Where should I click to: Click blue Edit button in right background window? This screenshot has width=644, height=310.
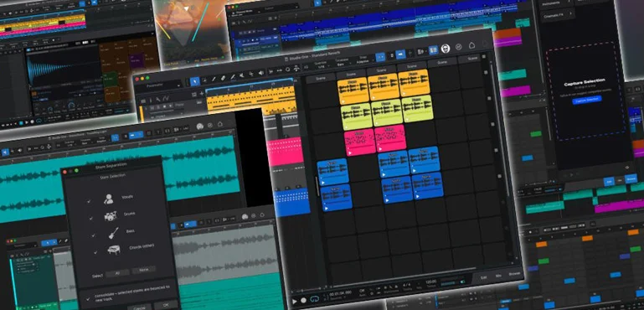609,181
